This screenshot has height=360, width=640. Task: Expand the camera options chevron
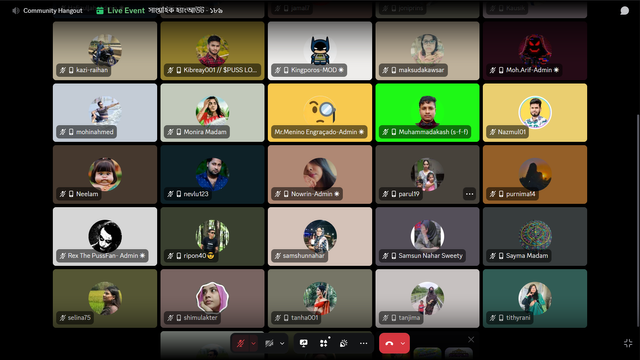click(x=282, y=343)
